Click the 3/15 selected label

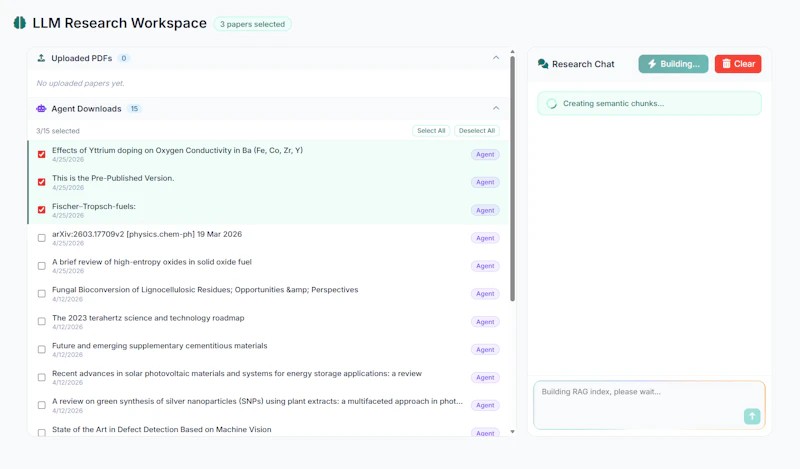[58, 131]
